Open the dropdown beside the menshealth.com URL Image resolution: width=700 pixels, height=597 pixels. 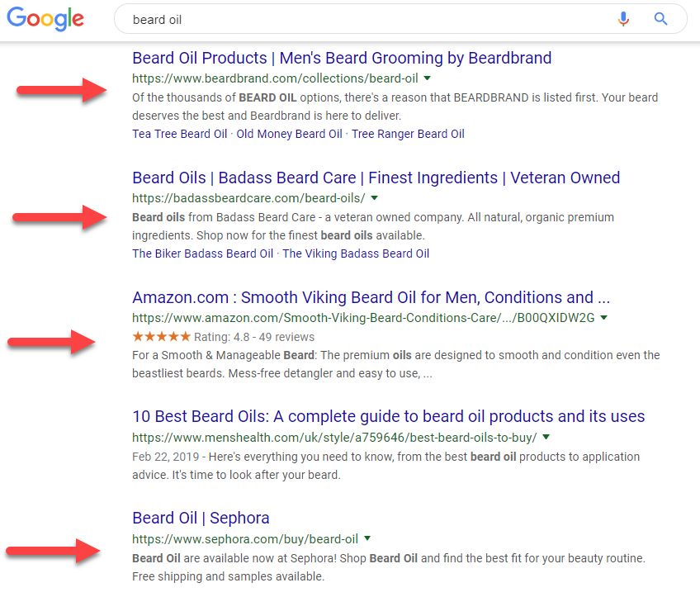point(545,437)
